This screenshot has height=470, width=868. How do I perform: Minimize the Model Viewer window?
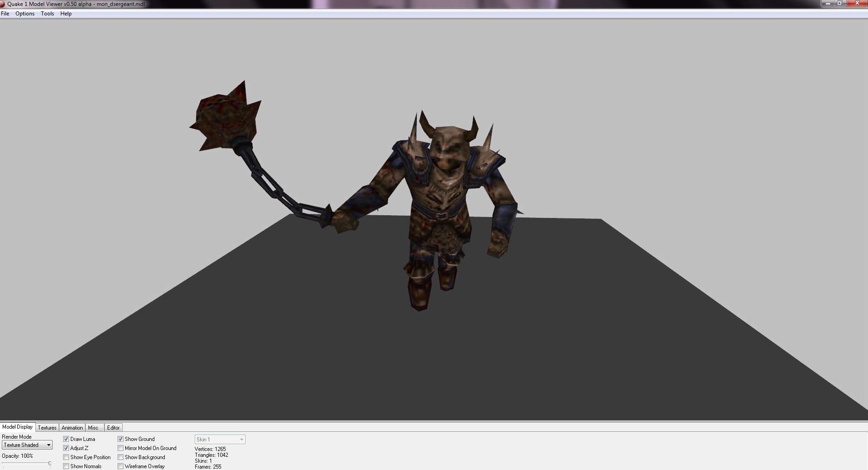pyautogui.click(x=829, y=3)
